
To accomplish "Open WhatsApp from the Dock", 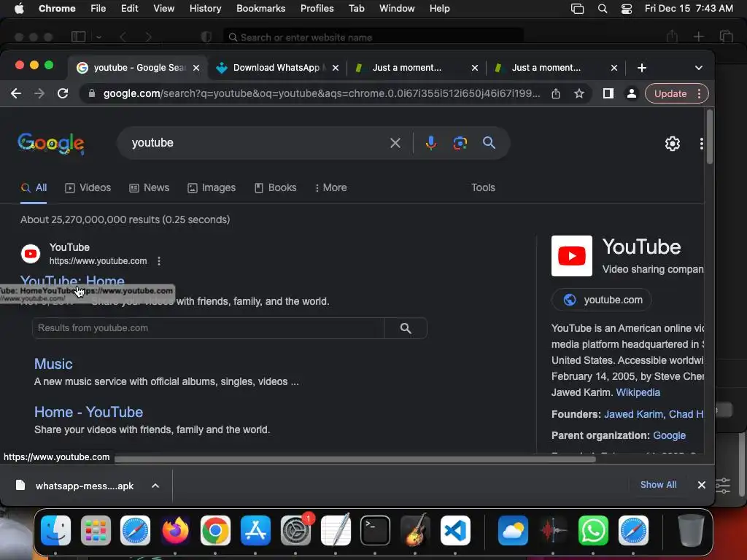I will click(x=593, y=530).
